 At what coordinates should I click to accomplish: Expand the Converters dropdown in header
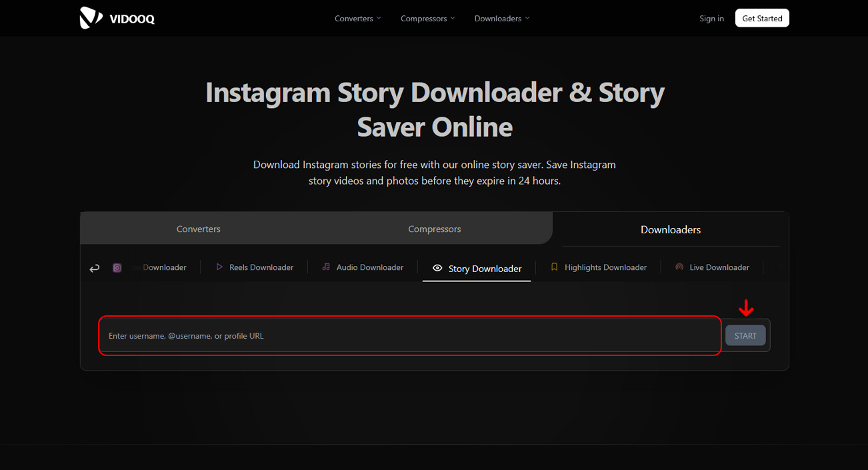(x=358, y=19)
